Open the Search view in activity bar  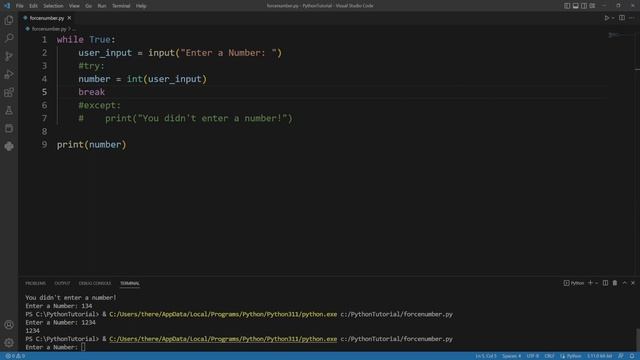9,38
